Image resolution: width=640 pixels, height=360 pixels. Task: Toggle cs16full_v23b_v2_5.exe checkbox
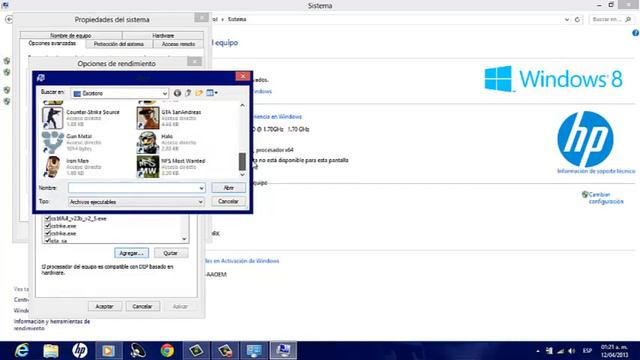tap(47, 218)
